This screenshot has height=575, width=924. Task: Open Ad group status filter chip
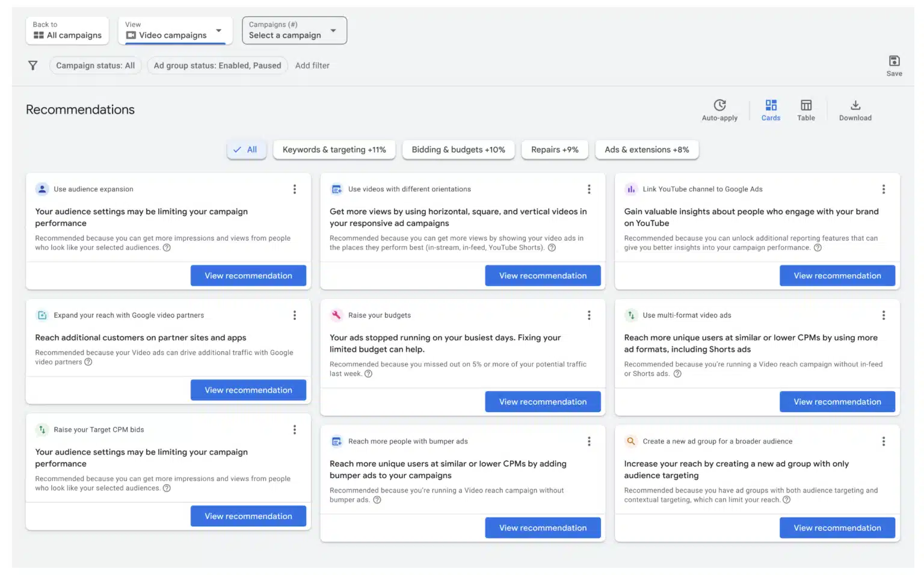point(217,66)
